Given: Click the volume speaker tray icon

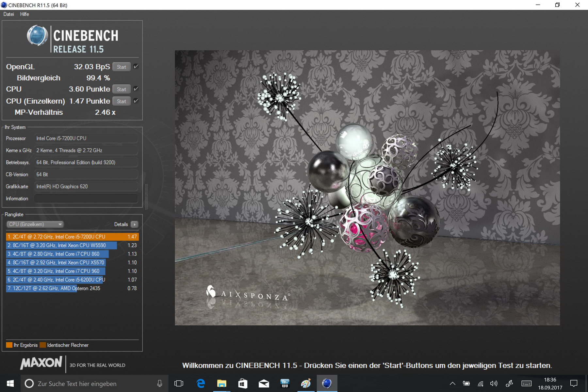Looking at the screenshot, I should click(494, 384).
